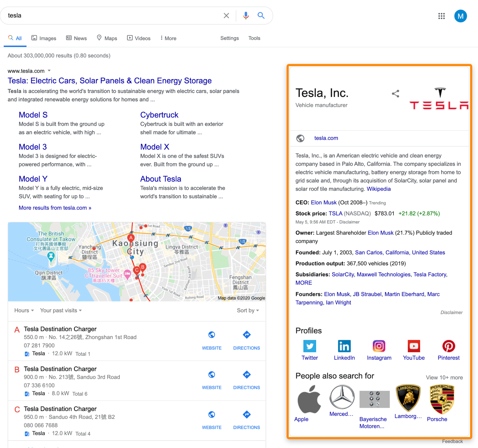
Task: Open Tesla's Instagram profile icon
Action: [379, 346]
